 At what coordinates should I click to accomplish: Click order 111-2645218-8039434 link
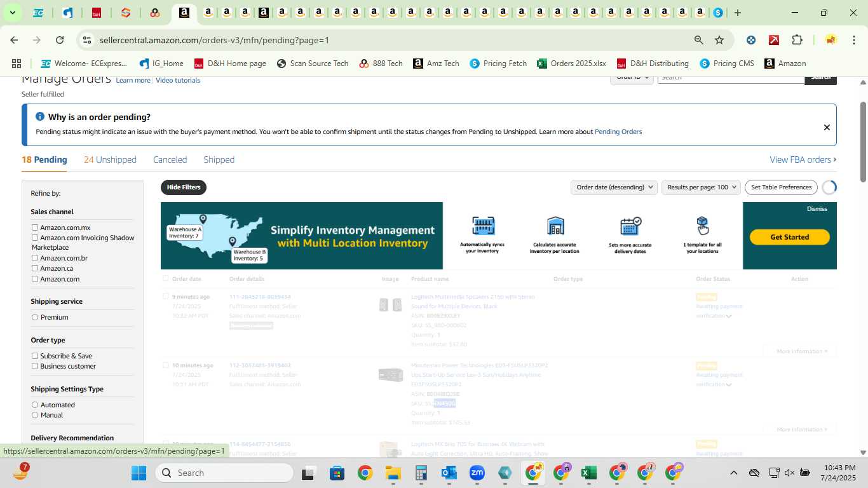tap(260, 297)
